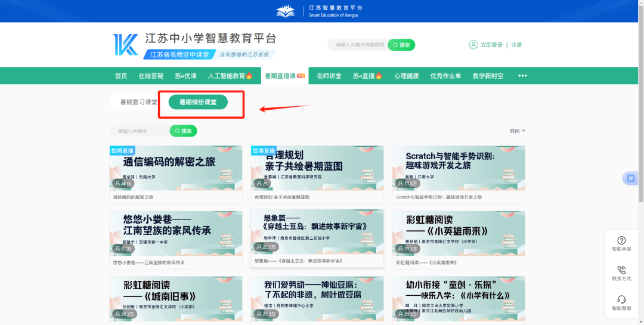Focus the 请输入关键字 filter input field

tap(140, 131)
